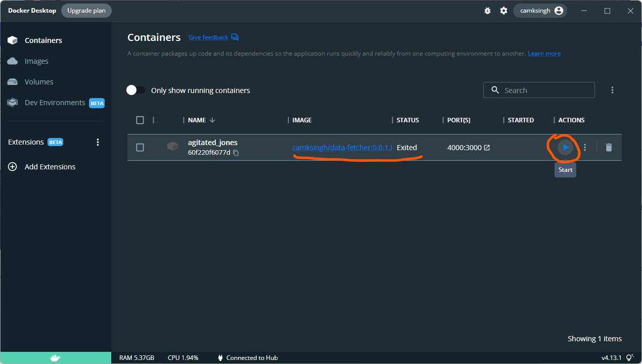Open more actions for agitated_jones
The image size is (642, 364).
[x=585, y=147]
